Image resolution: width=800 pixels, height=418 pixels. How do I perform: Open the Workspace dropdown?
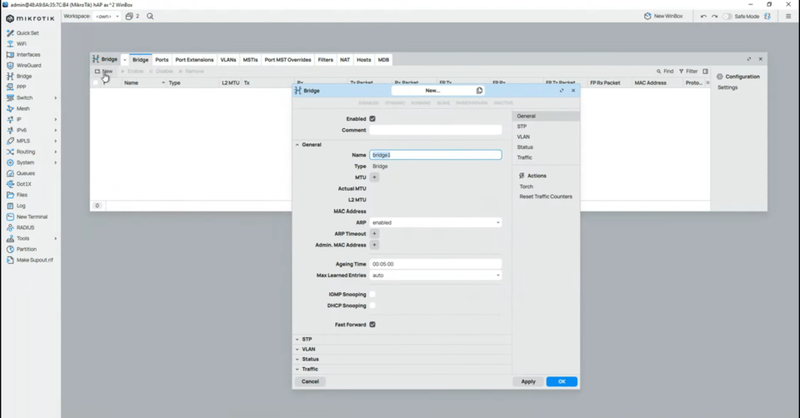pos(107,16)
